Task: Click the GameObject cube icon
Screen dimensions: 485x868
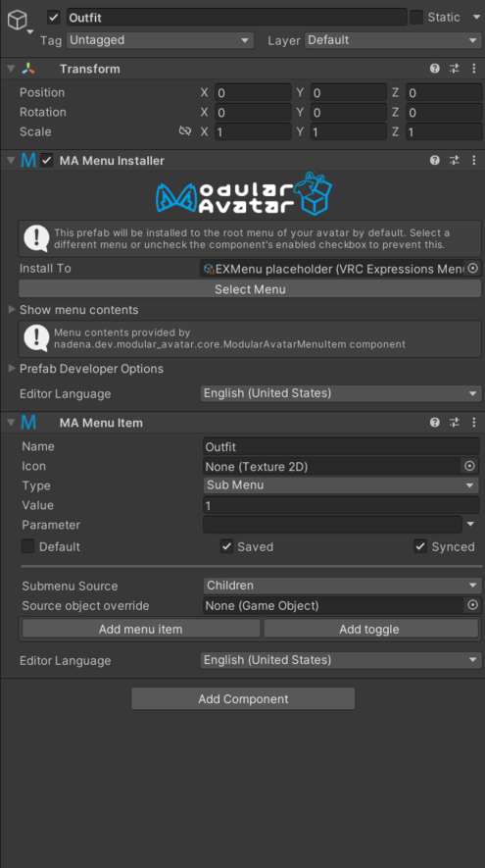Action: pos(17,20)
